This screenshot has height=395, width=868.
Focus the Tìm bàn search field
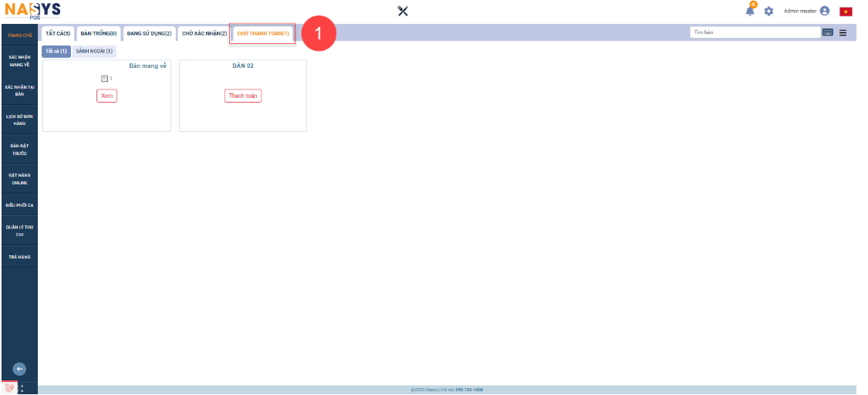coord(755,32)
